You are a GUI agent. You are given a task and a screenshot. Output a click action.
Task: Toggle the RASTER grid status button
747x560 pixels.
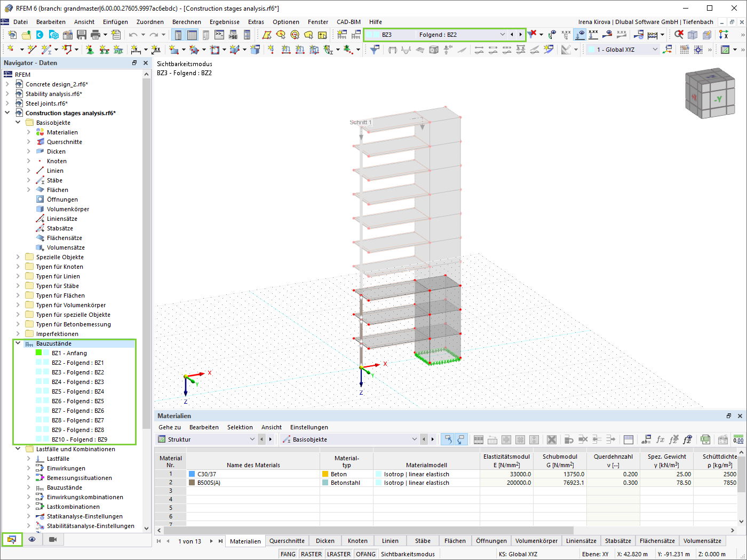(311, 554)
